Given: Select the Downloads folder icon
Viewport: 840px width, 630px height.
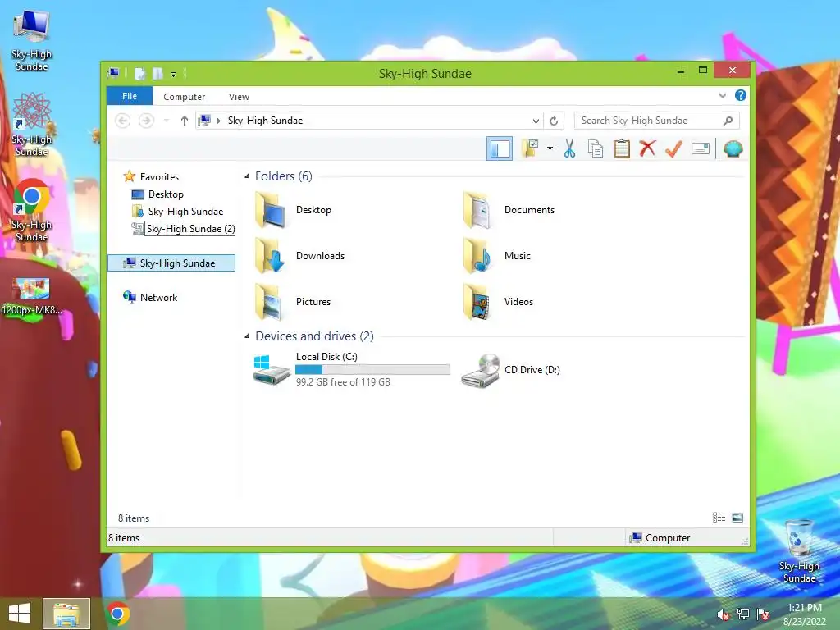Looking at the screenshot, I should click(271, 256).
